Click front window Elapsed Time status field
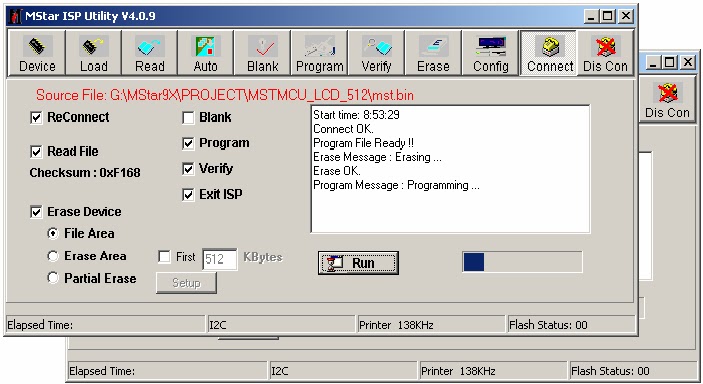 105,325
